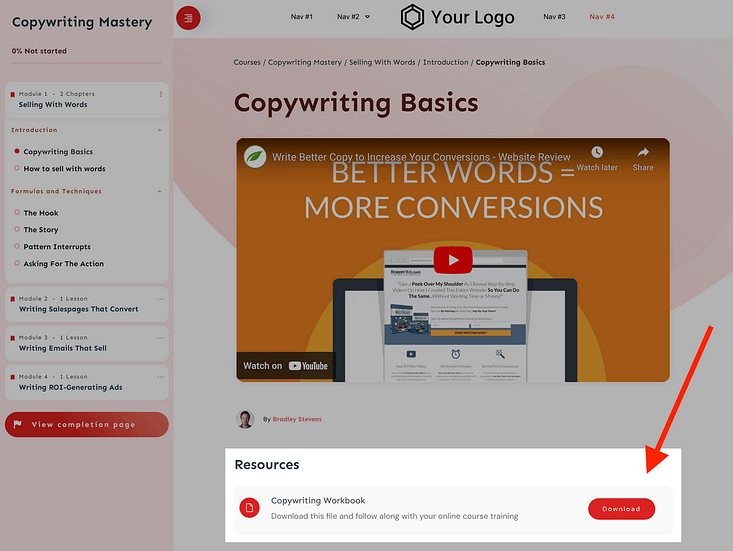Viewport: 733px width, 551px height.
Task: Open the video channel leaf avatar
Action: pos(255,157)
